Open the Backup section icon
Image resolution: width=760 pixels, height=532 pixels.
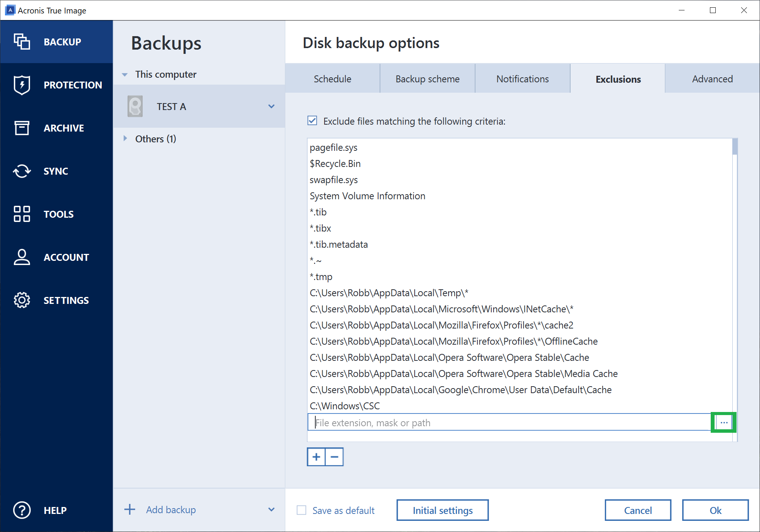click(22, 42)
